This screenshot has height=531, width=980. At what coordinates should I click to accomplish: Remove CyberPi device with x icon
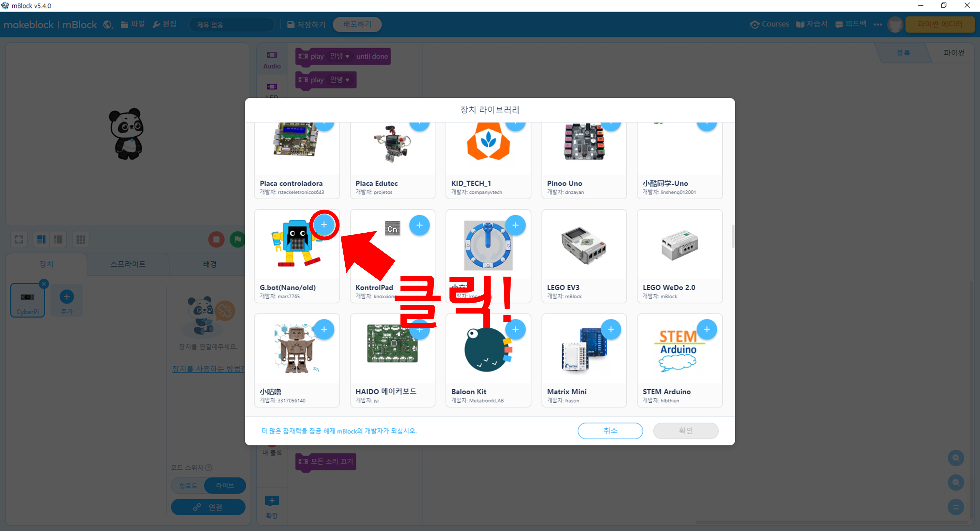pos(44,284)
